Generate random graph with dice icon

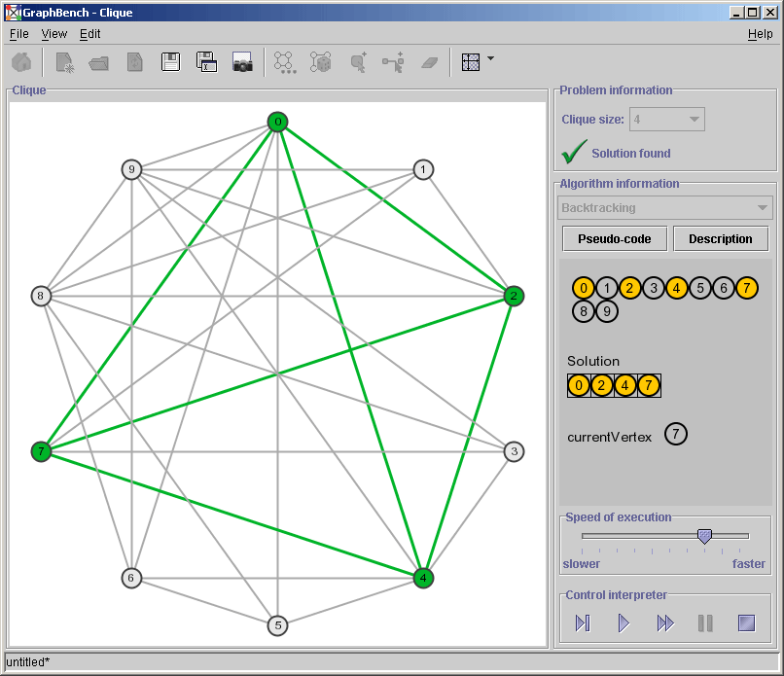click(320, 62)
